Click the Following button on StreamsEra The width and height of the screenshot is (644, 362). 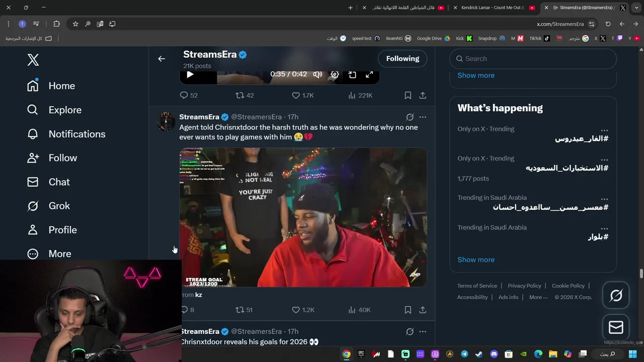coord(403,59)
